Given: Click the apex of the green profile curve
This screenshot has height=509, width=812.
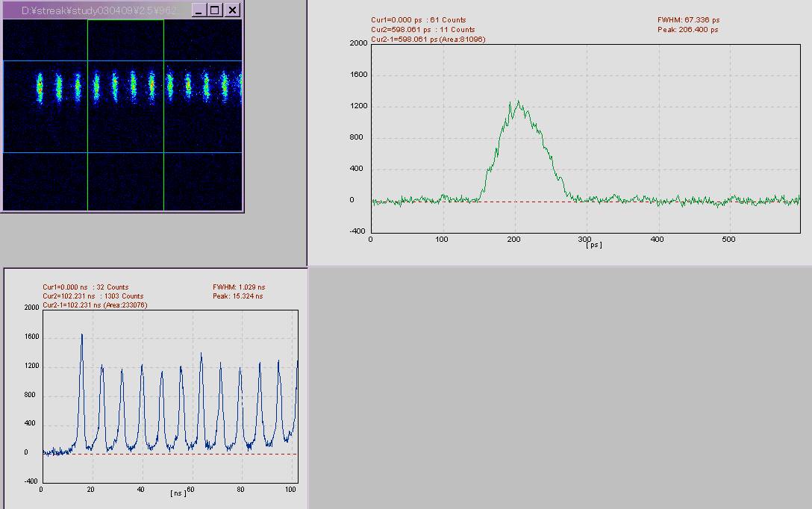Looking at the screenshot, I should 513,102.
